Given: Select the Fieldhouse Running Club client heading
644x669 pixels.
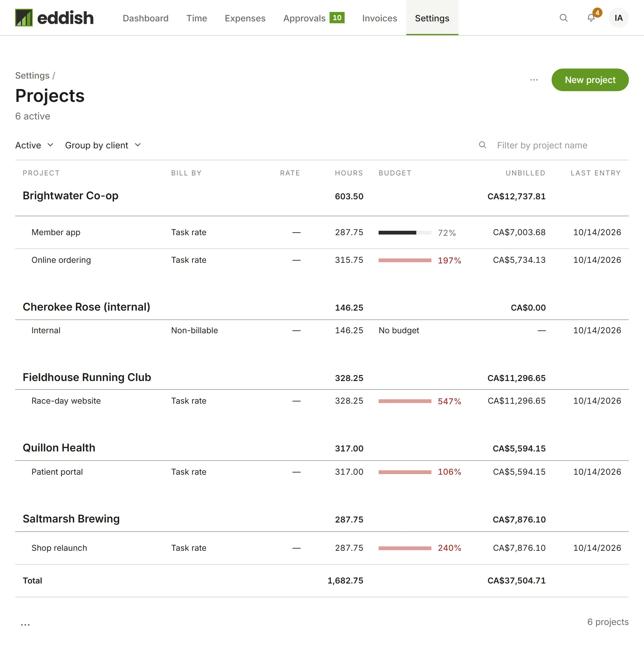Looking at the screenshot, I should tap(87, 377).
